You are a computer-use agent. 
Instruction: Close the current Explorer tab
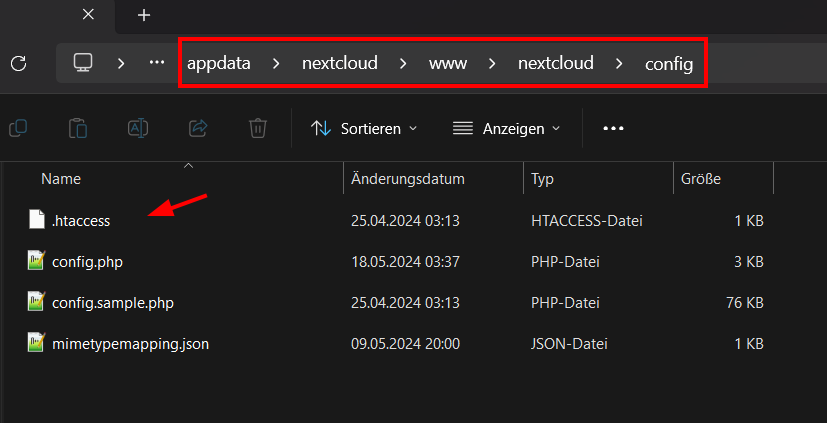pos(88,15)
